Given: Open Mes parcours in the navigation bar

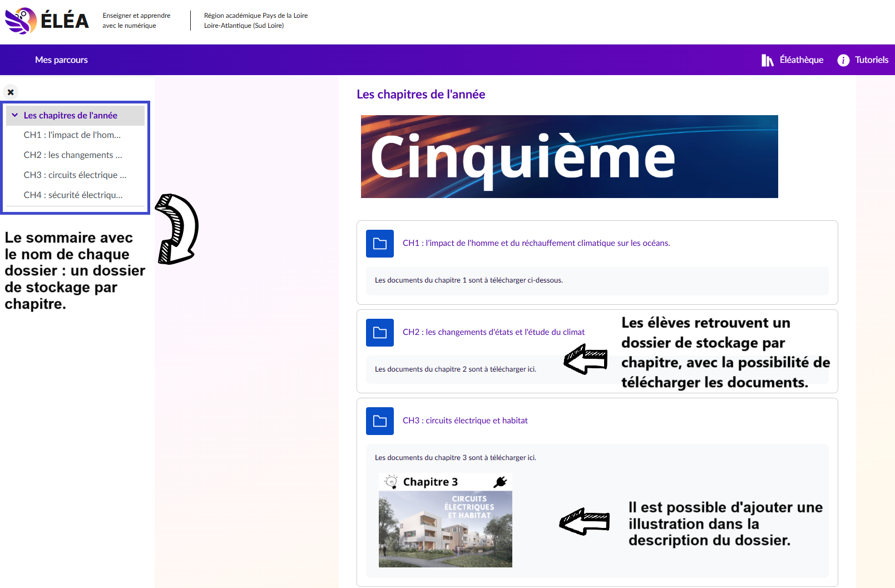Looking at the screenshot, I should coord(61,60).
